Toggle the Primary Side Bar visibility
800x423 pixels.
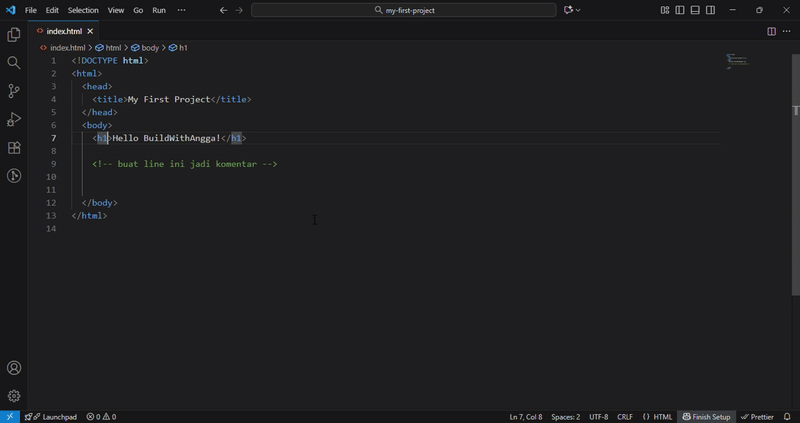pyautogui.click(x=680, y=10)
